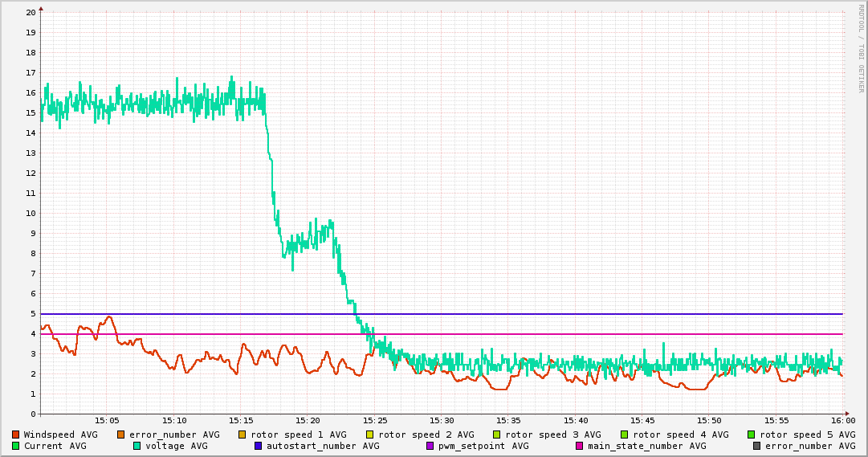Click the RRDTOOL / TOBI OETIKER watermark

click(x=861, y=47)
